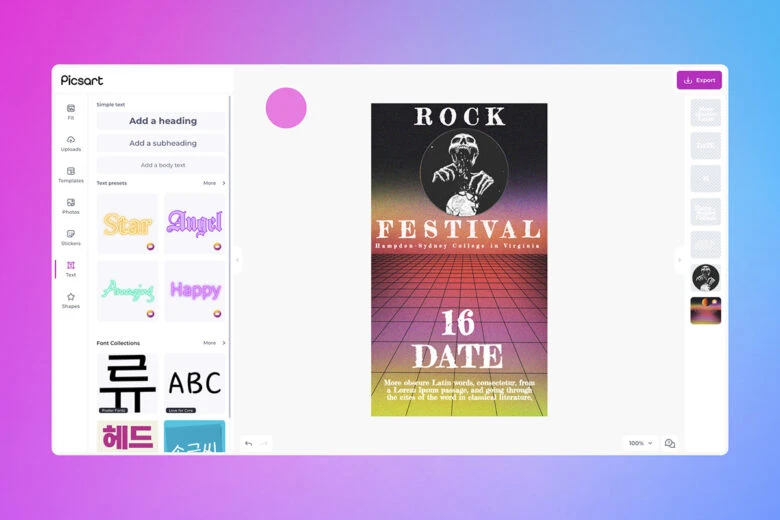Open the comments chat icon
780x520 pixels.
point(670,443)
